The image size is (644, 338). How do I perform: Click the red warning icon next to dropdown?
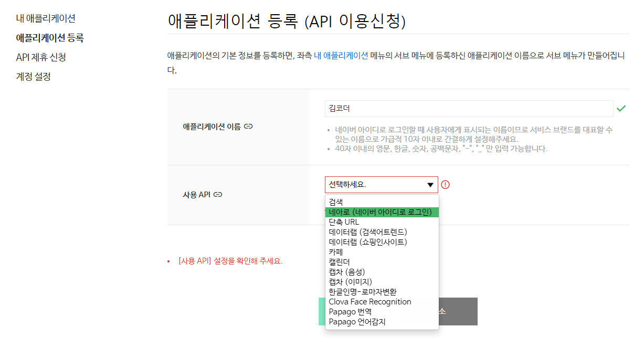[446, 185]
